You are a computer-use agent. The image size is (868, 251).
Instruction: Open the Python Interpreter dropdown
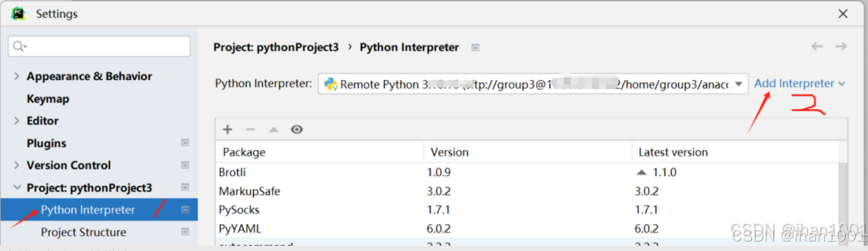pos(738,84)
